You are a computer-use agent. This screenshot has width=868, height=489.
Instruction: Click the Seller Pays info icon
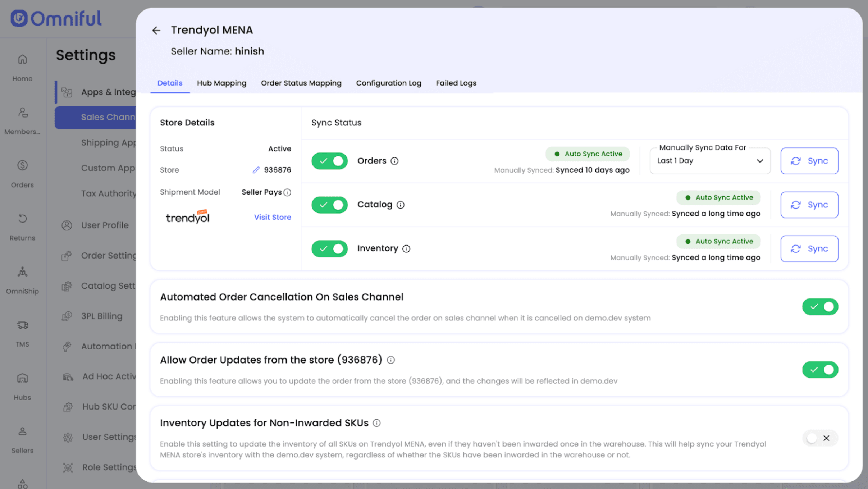pyautogui.click(x=287, y=192)
